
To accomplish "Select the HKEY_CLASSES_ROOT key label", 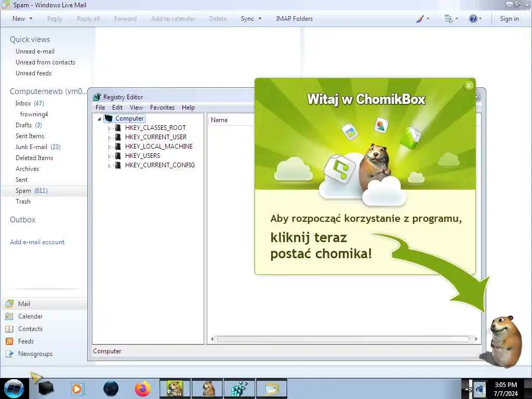I will [155, 128].
